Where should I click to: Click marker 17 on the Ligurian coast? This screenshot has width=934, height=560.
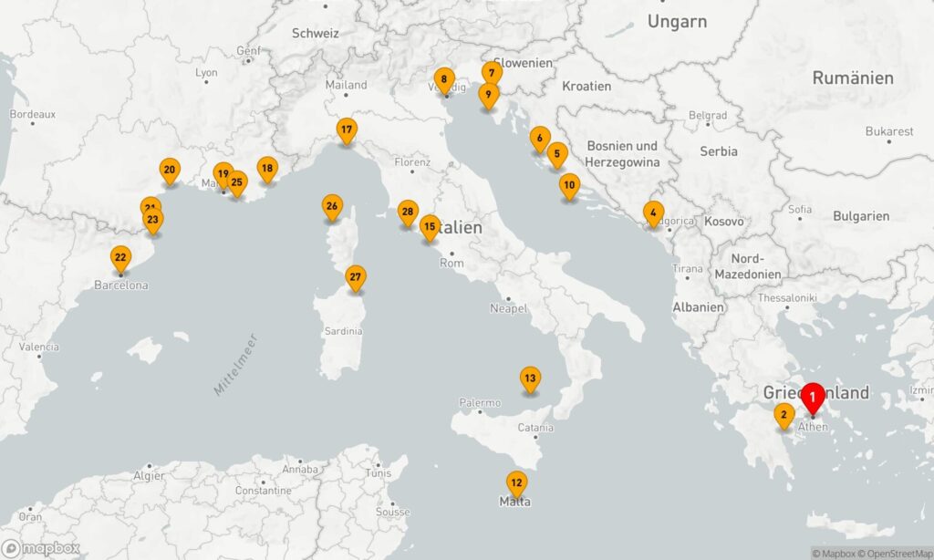coord(347,130)
